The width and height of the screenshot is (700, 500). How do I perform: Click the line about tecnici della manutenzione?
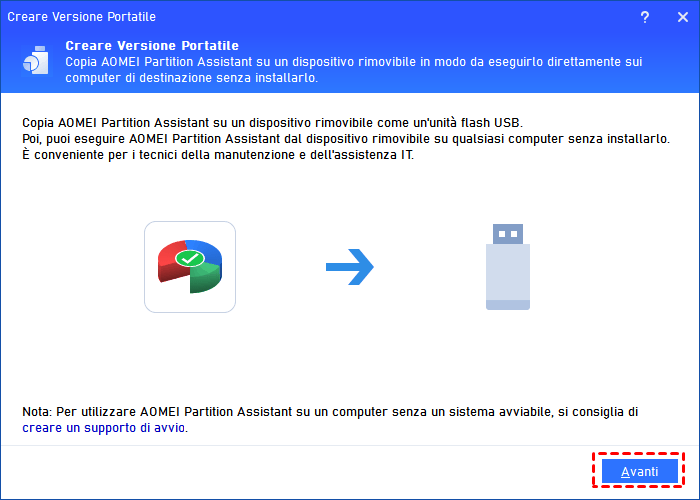click(218, 155)
